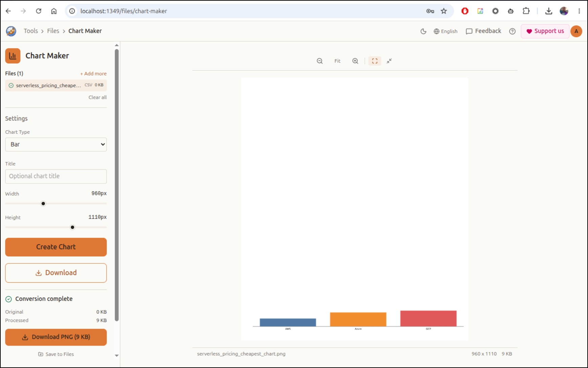Click the site logo icon
Viewport: 588px width, 368px height.
tap(11, 31)
